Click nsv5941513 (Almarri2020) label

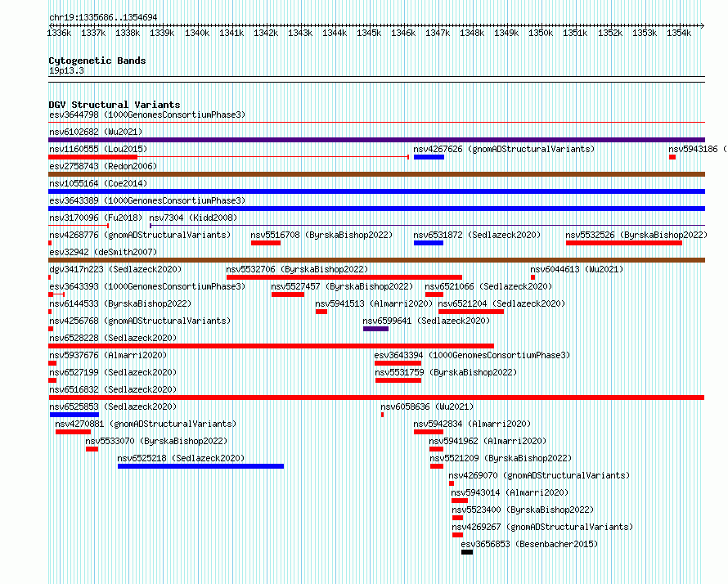pyautogui.click(x=374, y=303)
